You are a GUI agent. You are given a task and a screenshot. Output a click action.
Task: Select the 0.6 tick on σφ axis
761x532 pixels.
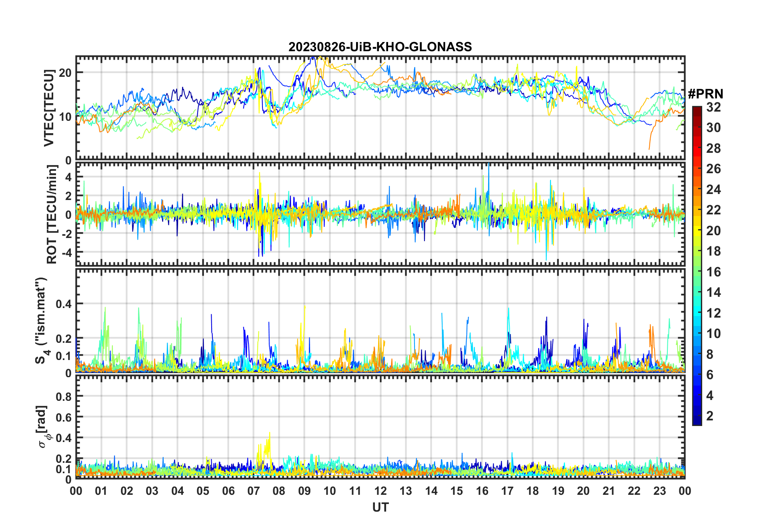click(64, 417)
